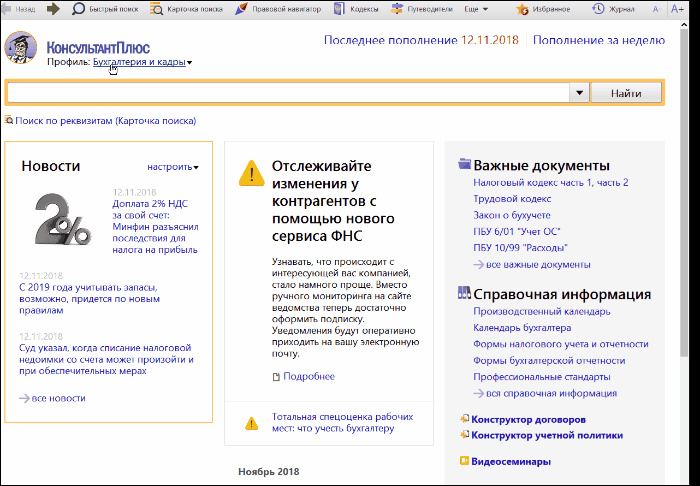Viewport: 700px width, 486px height.
Task: Click icon next to Конструктор договоров
Action: 464,419
